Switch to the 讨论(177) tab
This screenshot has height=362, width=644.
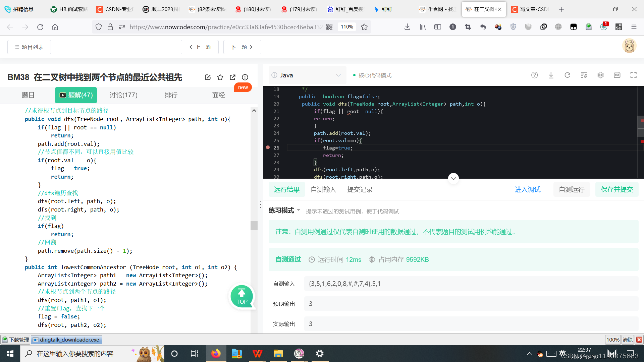123,95
